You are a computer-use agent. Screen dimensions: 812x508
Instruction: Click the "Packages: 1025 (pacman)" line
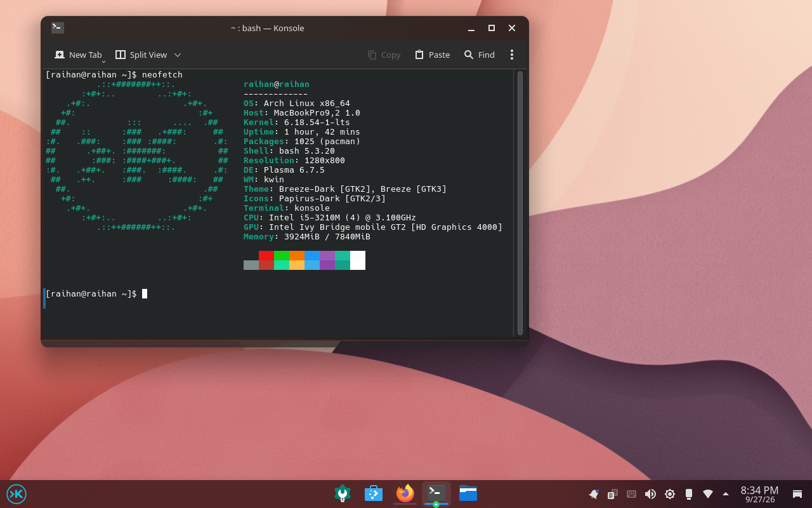point(302,142)
